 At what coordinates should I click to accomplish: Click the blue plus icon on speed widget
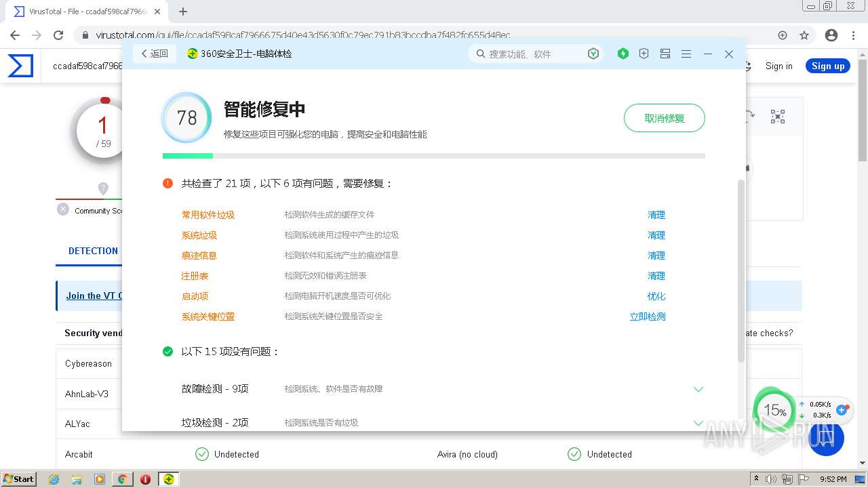[843, 409]
